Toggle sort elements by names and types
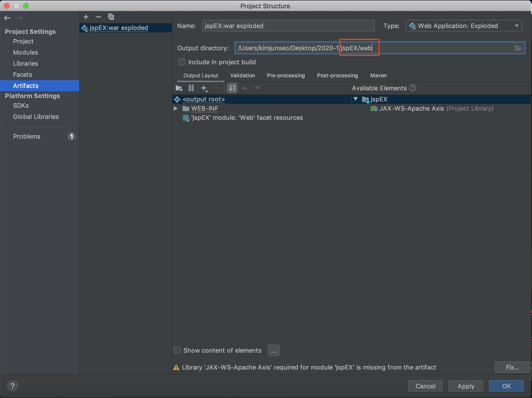The height and width of the screenshot is (398, 532). 232,88
